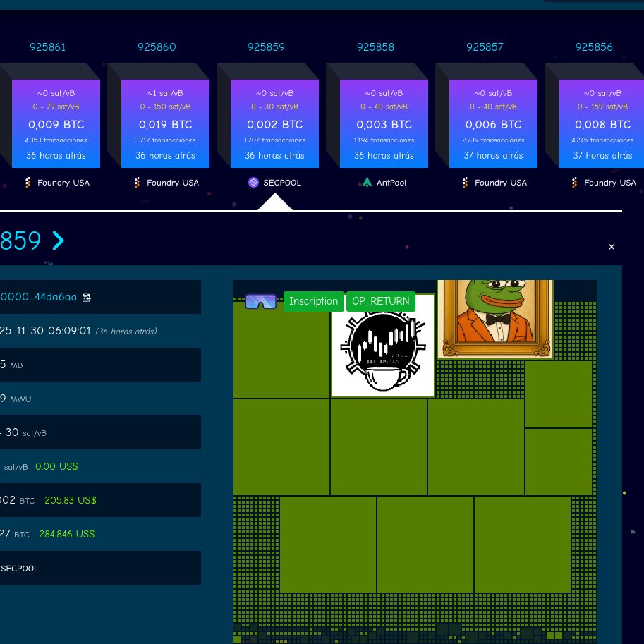Copy block hash with clipboard icon
This screenshot has height=644, width=644.
click(x=86, y=298)
